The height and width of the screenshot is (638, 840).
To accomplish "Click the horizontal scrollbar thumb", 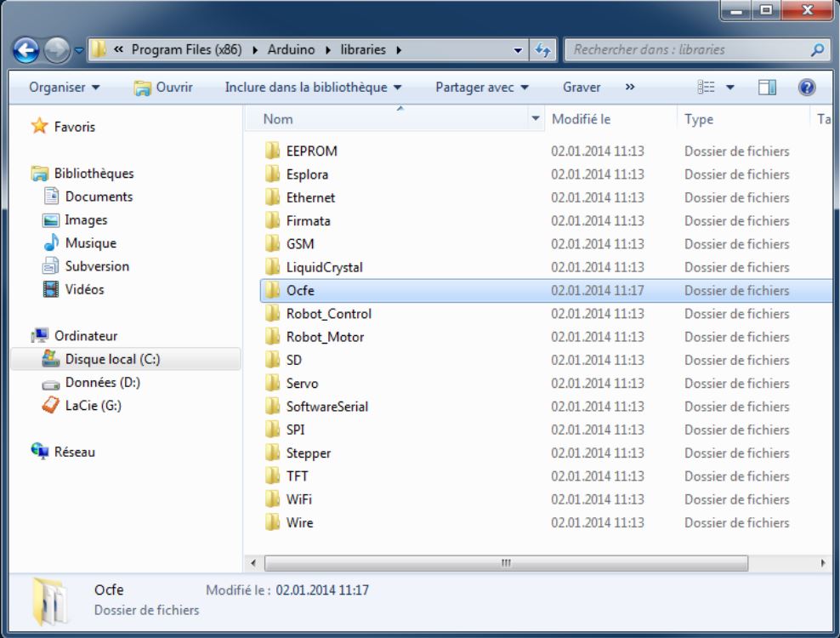I will pos(506,563).
